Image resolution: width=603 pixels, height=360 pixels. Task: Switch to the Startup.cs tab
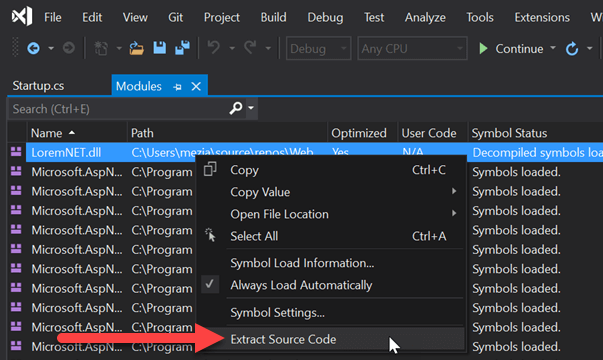click(38, 86)
